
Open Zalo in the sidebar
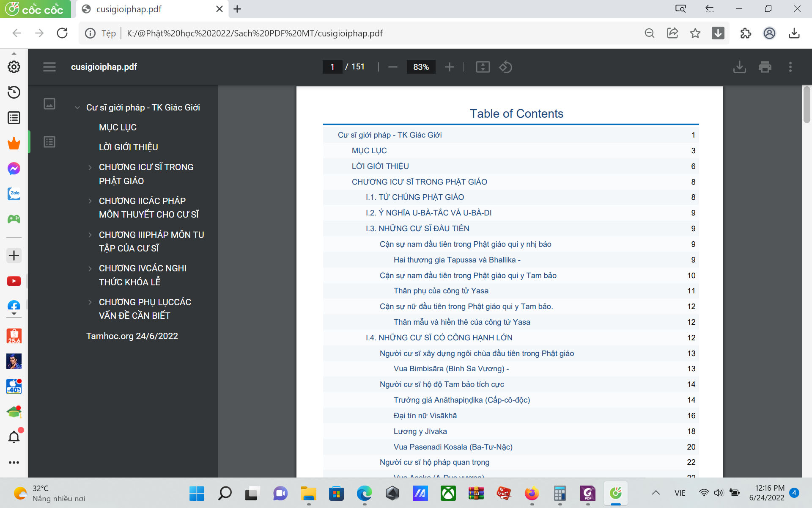point(14,193)
